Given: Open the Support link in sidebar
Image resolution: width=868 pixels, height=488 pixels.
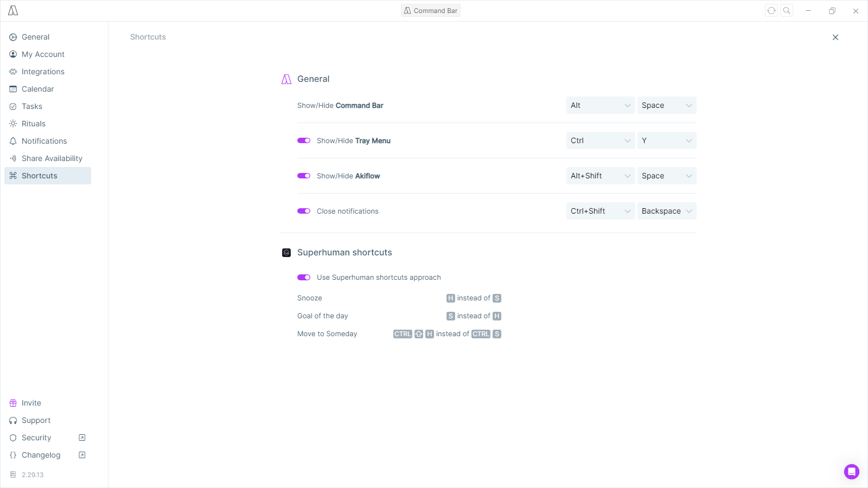Looking at the screenshot, I should point(48,420).
